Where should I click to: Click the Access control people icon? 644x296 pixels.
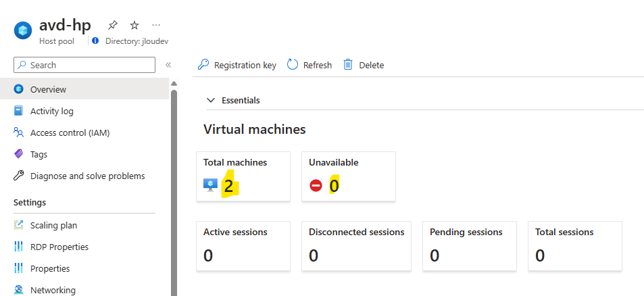18,132
